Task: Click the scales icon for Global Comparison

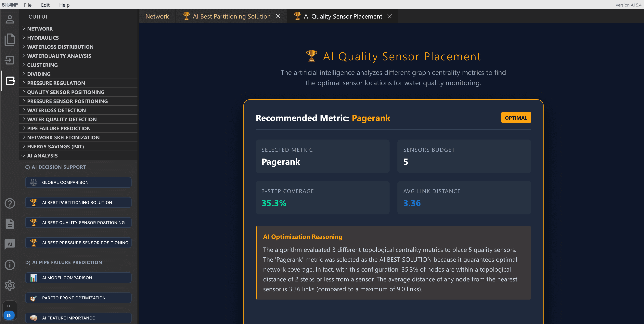Action: coord(33,182)
